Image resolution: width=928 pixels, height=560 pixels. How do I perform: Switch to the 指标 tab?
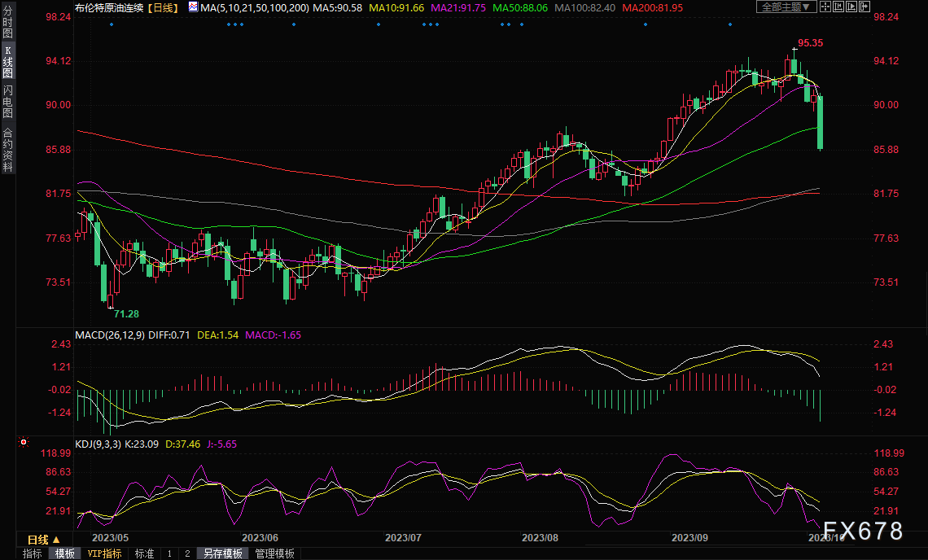(x=32, y=553)
